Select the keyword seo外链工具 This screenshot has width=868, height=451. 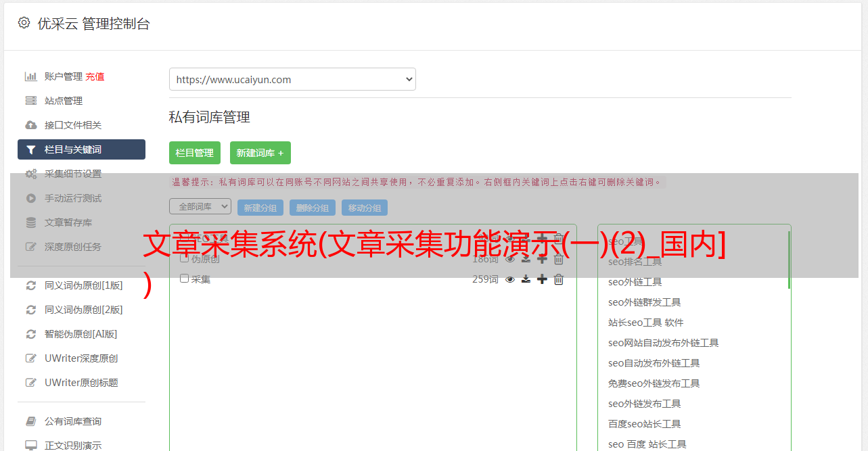(635, 282)
